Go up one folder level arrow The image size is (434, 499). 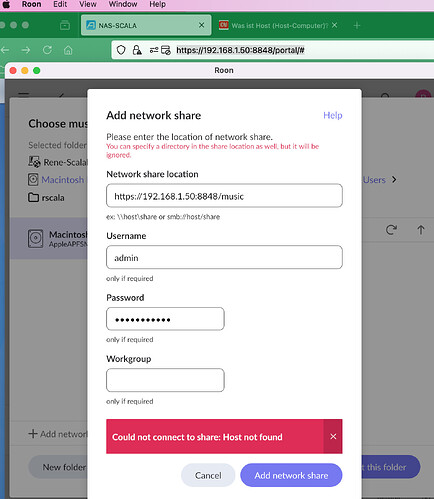pos(421,230)
